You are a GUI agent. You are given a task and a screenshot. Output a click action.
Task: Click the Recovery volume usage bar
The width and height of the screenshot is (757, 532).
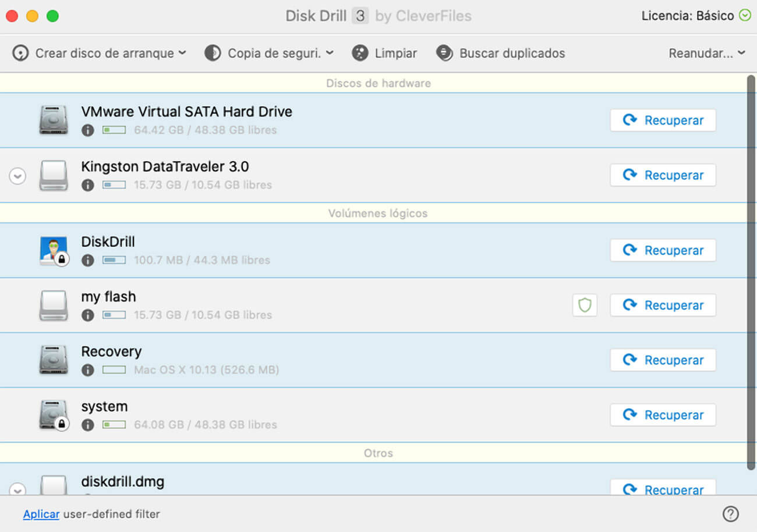[114, 370]
